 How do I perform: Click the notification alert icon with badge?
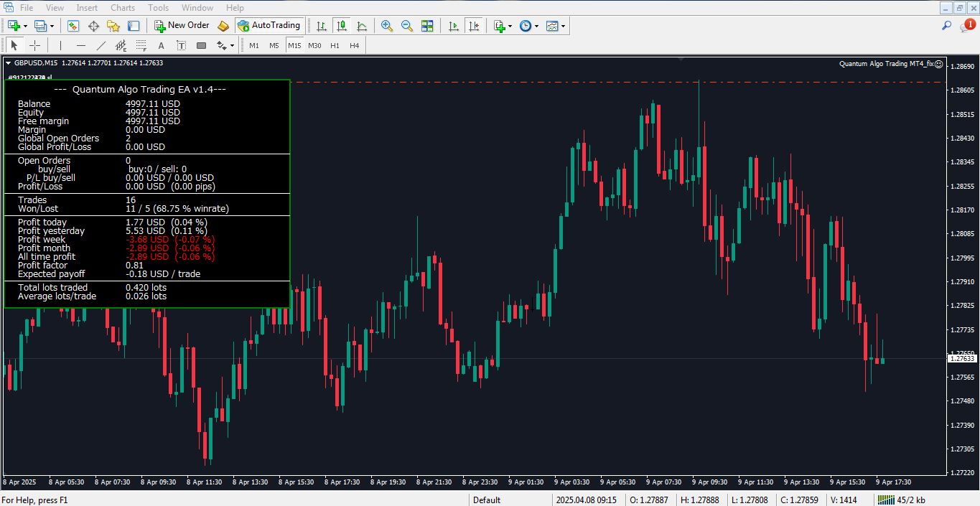pos(966,26)
